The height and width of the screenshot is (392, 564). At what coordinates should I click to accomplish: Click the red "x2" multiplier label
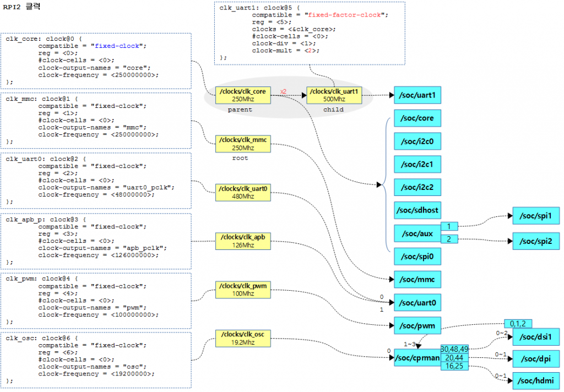click(x=284, y=92)
